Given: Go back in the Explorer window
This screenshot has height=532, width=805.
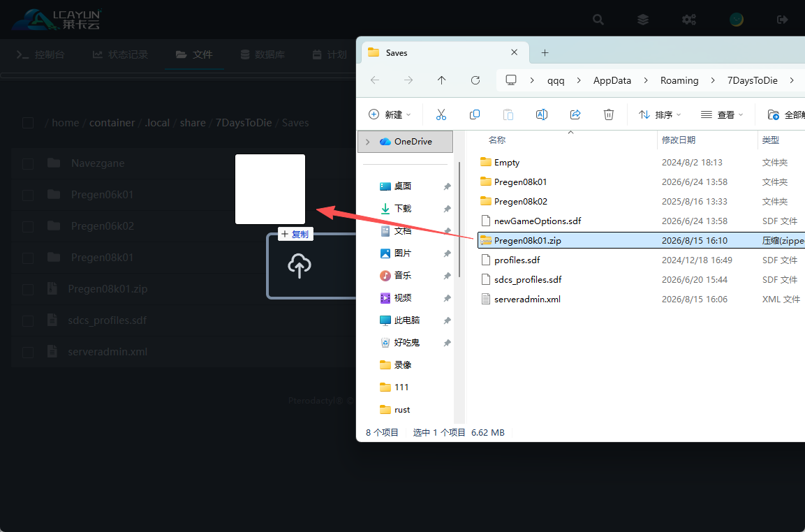Looking at the screenshot, I should [x=375, y=80].
